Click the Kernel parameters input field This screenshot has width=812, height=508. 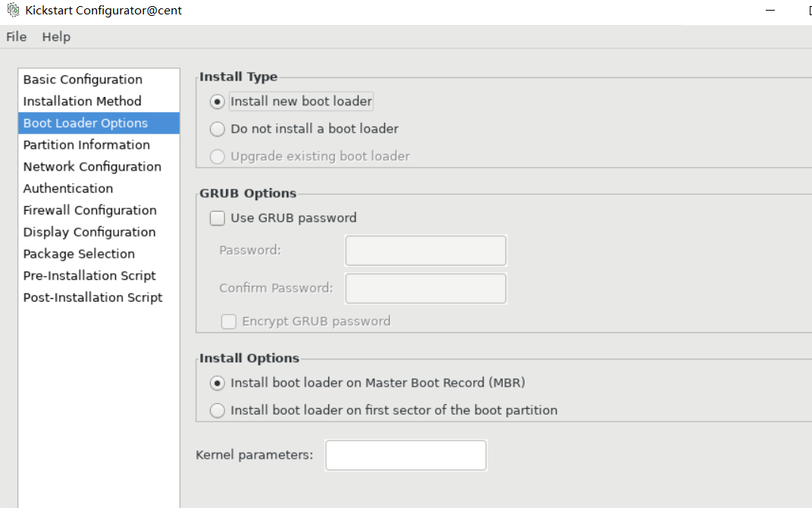406,455
